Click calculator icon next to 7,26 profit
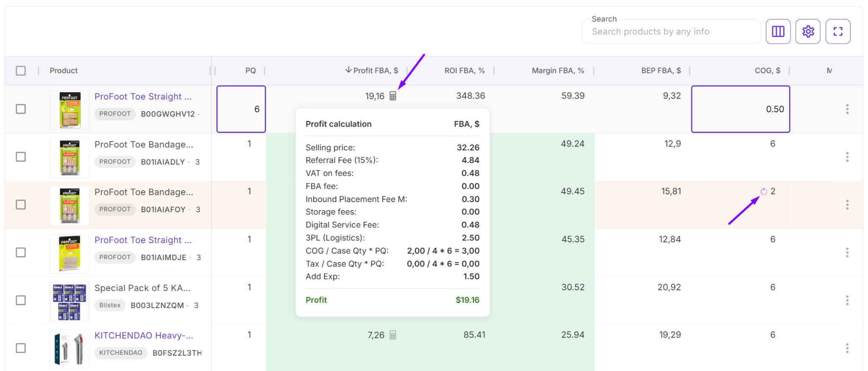This screenshot has width=868, height=371. point(393,335)
